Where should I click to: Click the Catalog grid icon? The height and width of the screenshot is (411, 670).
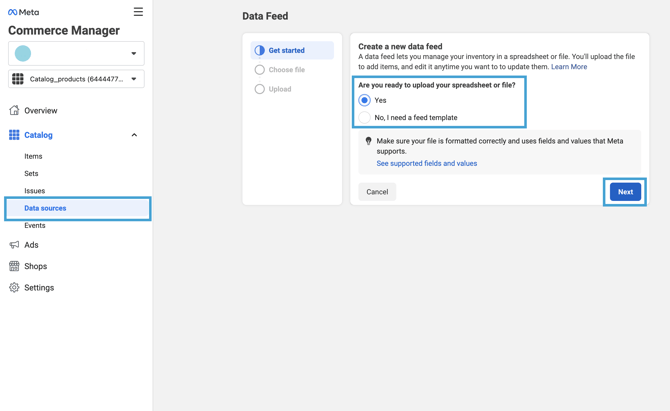click(14, 135)
